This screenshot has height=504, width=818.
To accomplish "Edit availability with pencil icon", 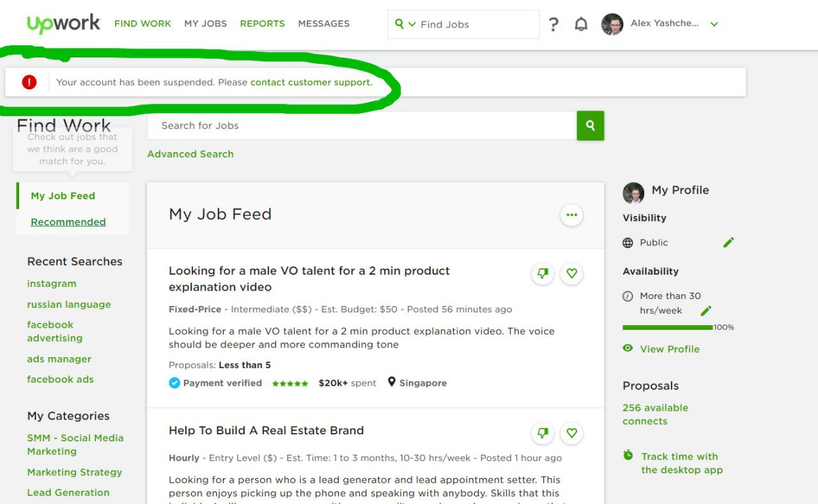I will click(x=706, y=310).
